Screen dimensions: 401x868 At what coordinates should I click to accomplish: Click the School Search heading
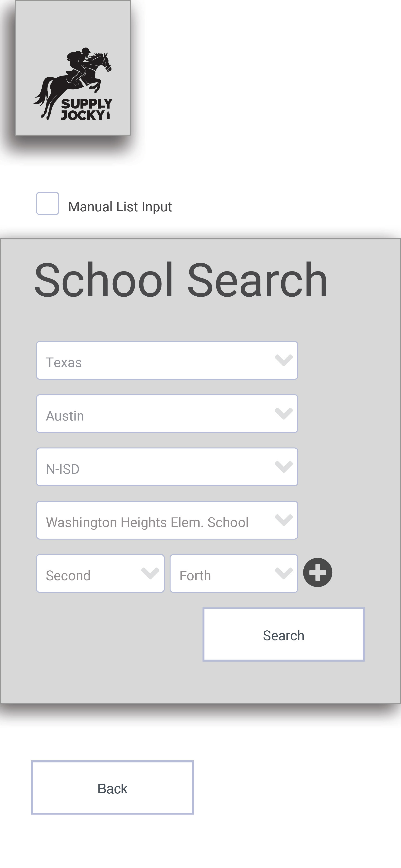coord(181,280)
